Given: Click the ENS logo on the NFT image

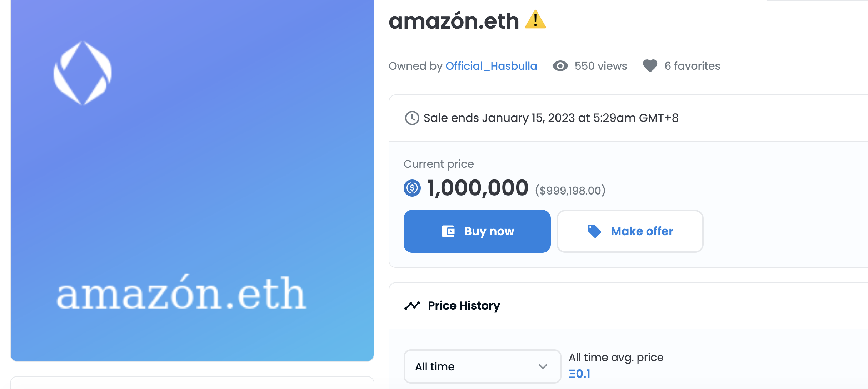Looking at the screenshot, I should tap(83, 73).
